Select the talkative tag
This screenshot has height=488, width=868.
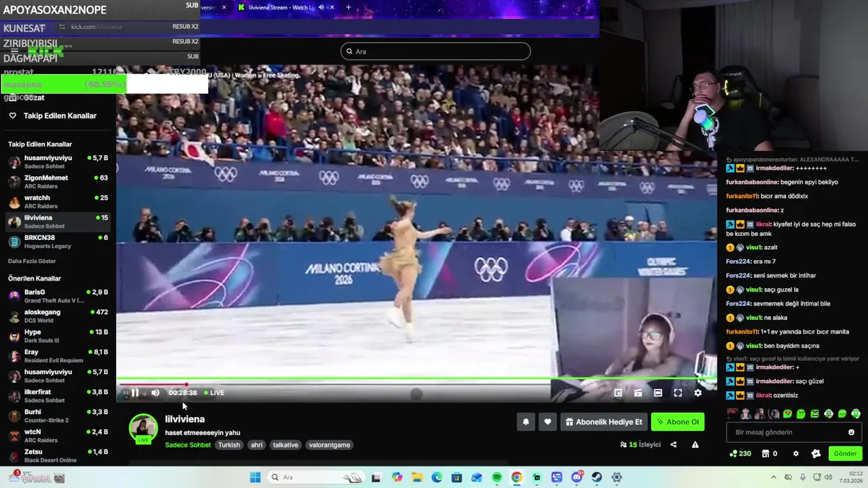(285, 445)
